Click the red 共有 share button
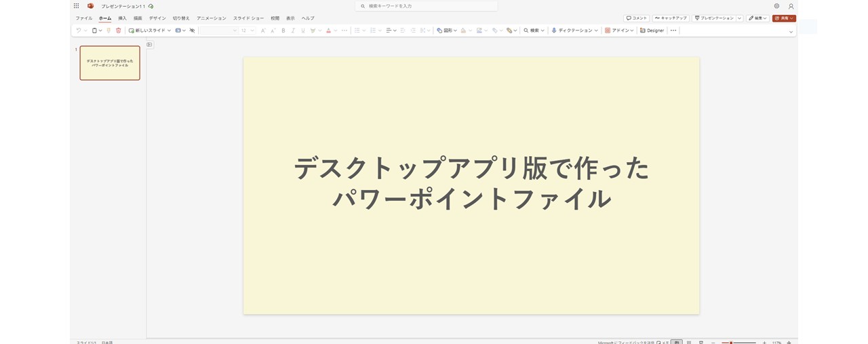The height and width of the screenshot is (344, 868). [x=784, y=18]
